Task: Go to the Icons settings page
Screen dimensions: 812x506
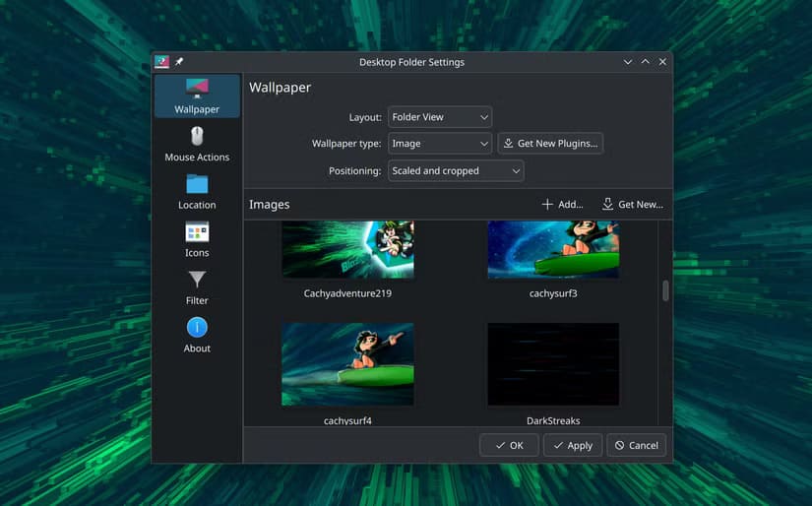Action: click(x=197, y=239)
